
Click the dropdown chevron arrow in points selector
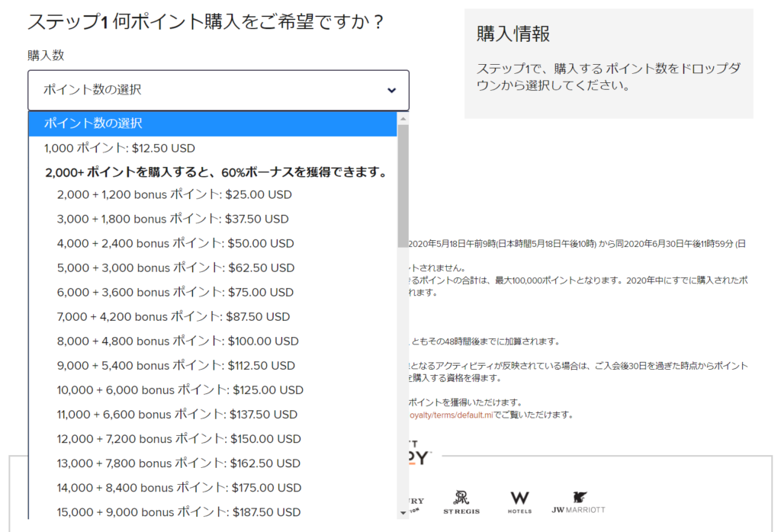point(391,90)
